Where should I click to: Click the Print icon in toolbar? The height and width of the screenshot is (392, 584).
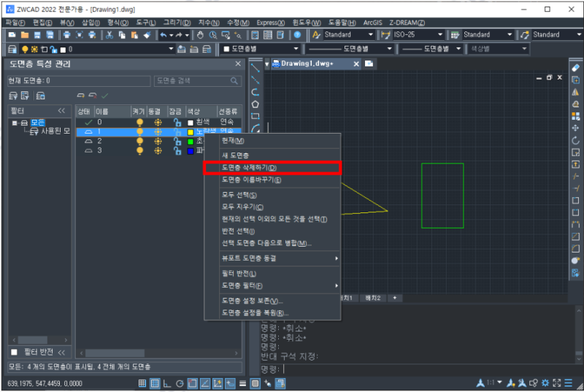(x=66, y=35)
